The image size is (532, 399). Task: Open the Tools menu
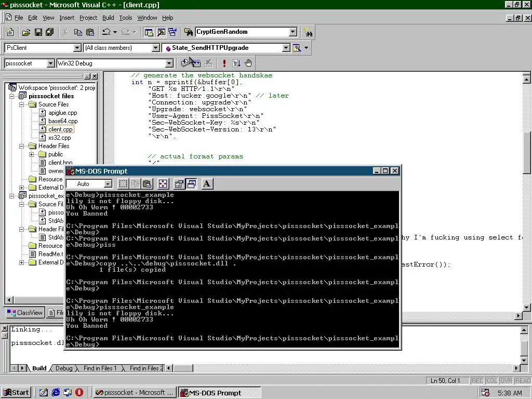[x=126, y=18]
